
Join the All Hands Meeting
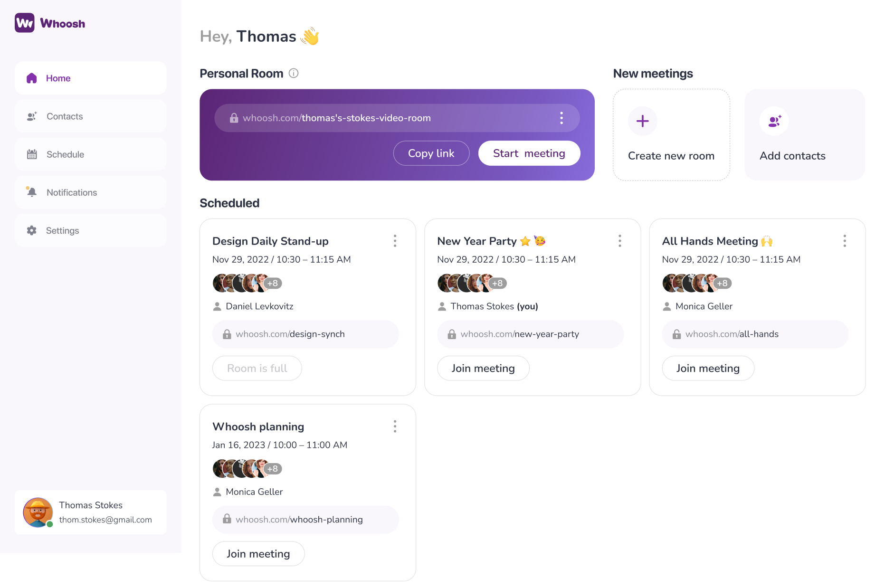click(x=708, y=368)
